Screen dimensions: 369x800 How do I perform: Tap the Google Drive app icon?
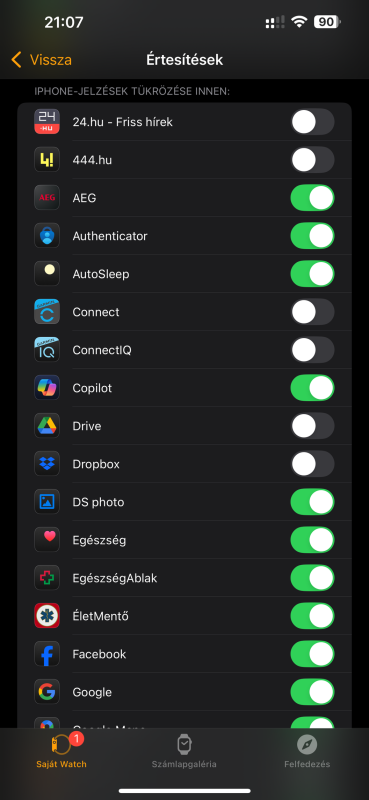47,426
